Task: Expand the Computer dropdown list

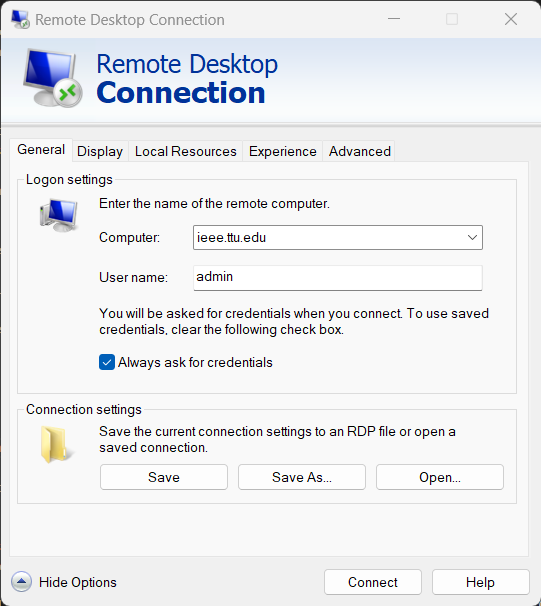Action: pyautogui.click(x=472, y=237)
